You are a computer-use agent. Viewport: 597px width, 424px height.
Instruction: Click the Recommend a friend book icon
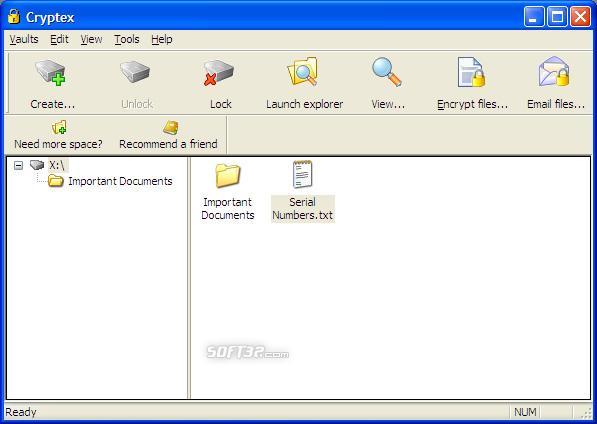click(171, 128)
